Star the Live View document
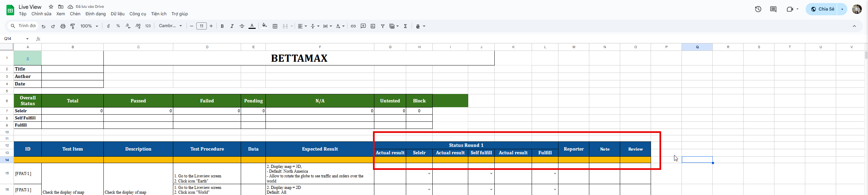This screenshot has height=195, width=868. tap(51, 7)
